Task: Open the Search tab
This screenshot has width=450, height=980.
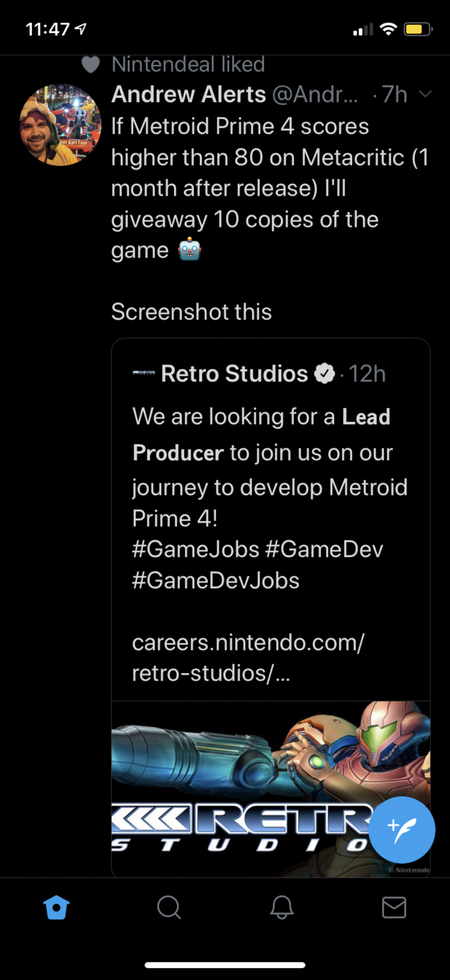Action: pos(169,907)
